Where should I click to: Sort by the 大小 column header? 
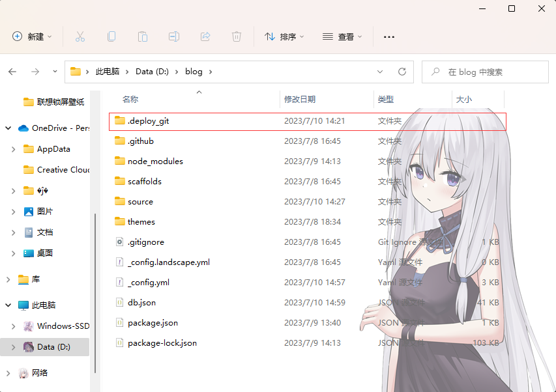pyautogui.click(x=464, y=99)
